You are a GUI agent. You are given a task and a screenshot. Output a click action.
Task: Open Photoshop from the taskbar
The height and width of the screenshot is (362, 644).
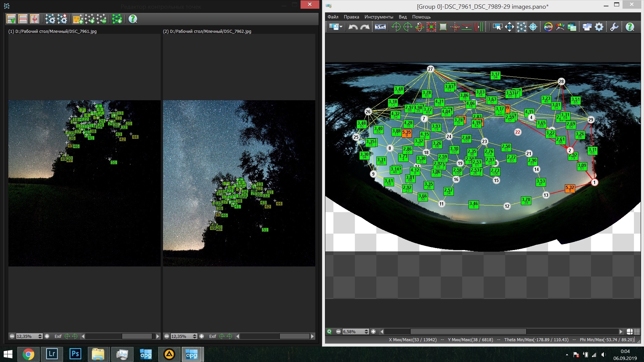click(x=75, y=354)
